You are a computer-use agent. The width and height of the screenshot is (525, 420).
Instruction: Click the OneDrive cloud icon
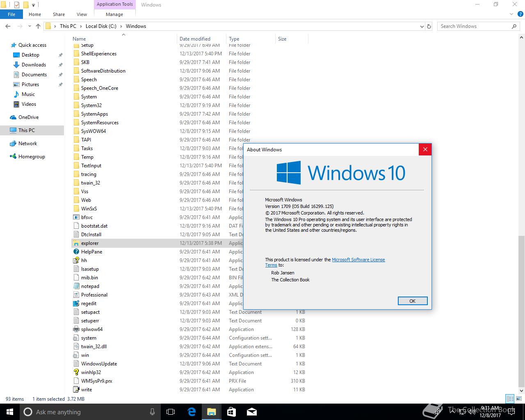point(13,117)
